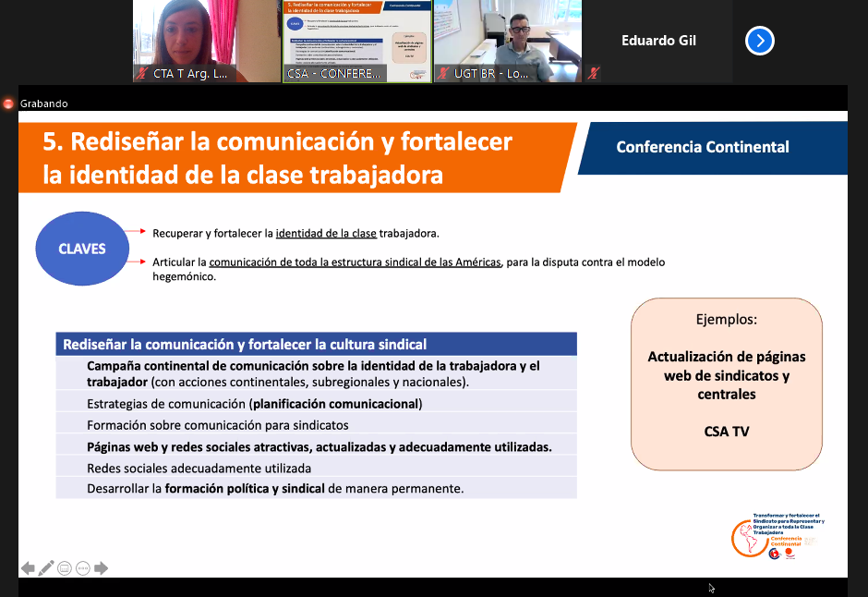The width and height of the screenshot is (868, 597).
Task: Go to the previous slide arrow
Action: tap(28, 567)
